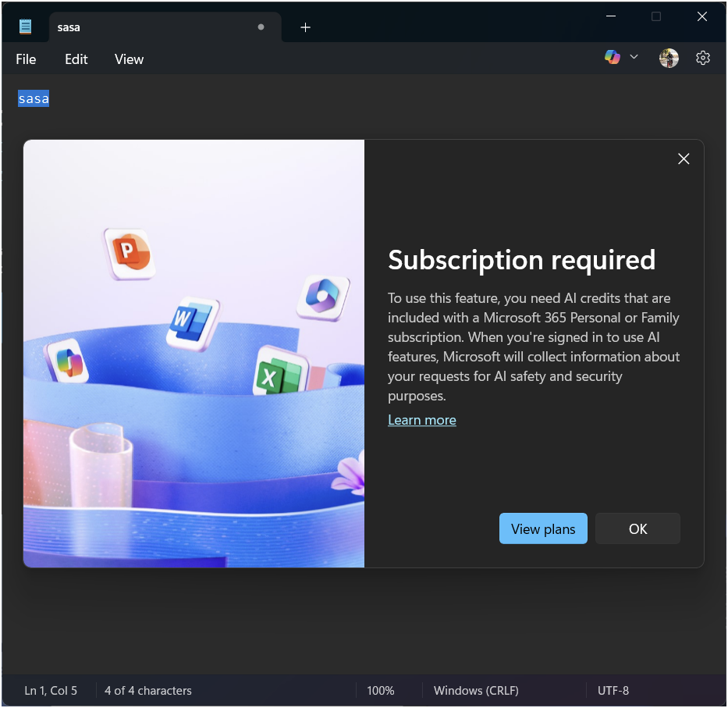This screenshot has height=708, width=728.
Task: Click the View plans button
Action: pyautogui.click(x=543, y=528)
